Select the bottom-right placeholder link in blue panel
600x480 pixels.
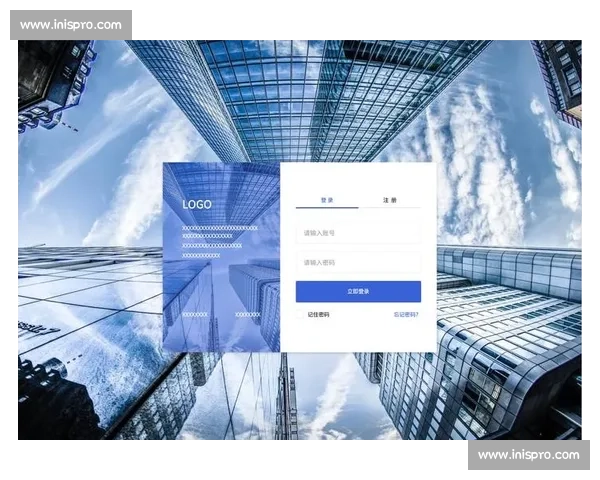pyautogui.click(x=247, y=314)
